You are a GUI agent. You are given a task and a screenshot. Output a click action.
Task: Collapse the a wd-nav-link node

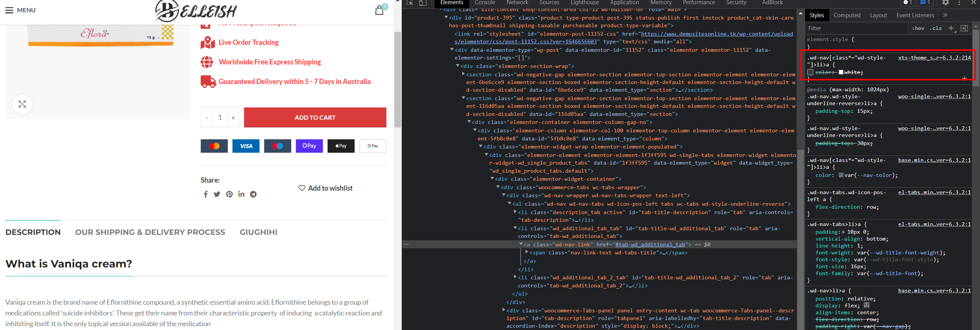[x=521, y=244]
